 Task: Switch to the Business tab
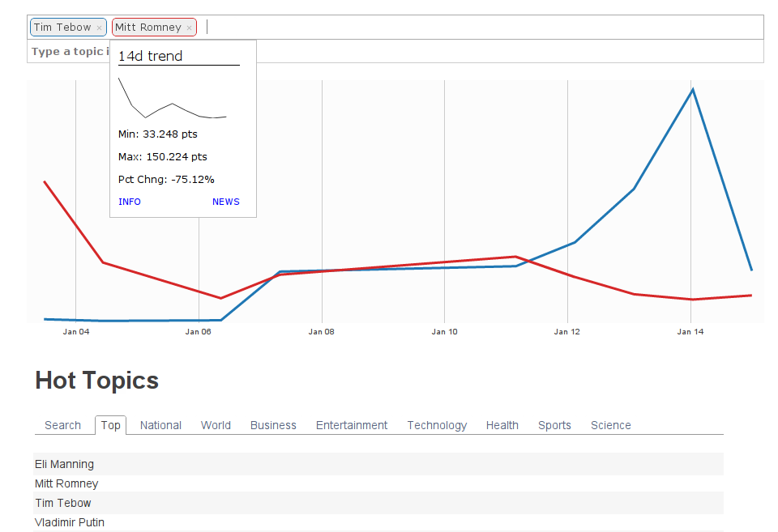(x=273, y=425)
